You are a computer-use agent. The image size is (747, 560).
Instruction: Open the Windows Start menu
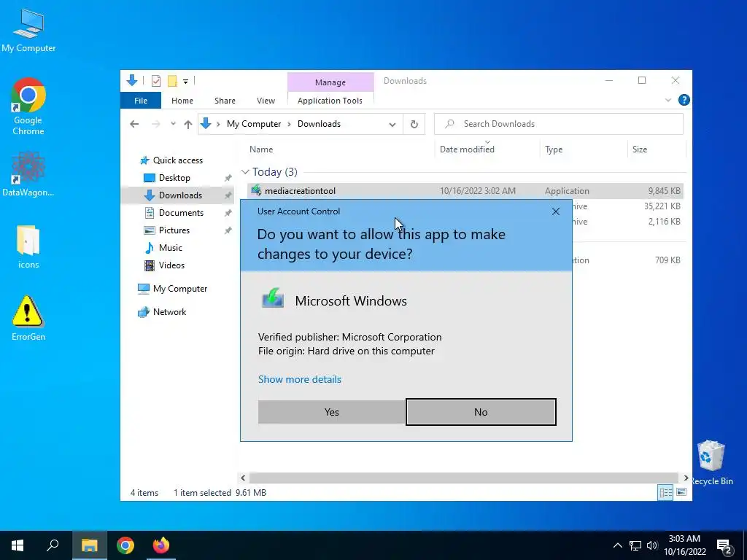pyautogui.click(x=18, y=545)
